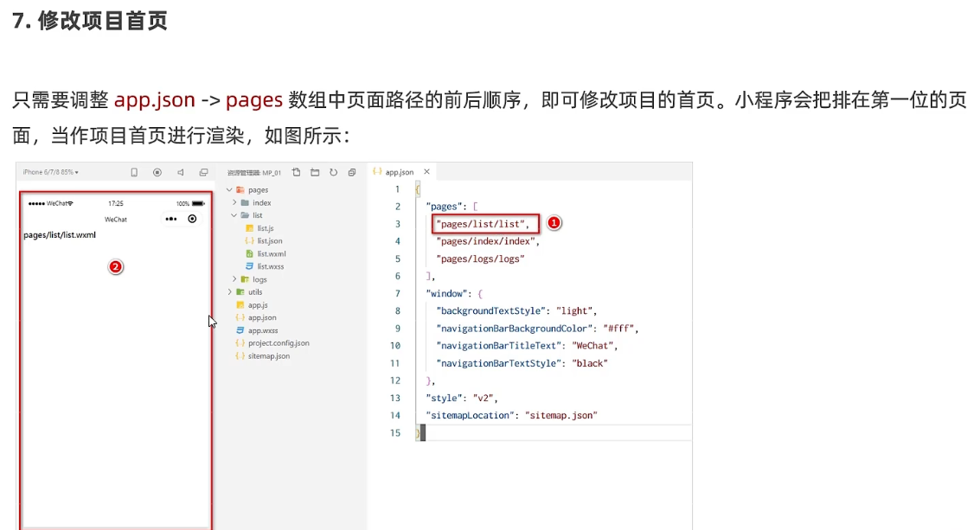The image size is (980, 530).
Task: Expand the logs folder chevron
Action: [x=234, y=279]
